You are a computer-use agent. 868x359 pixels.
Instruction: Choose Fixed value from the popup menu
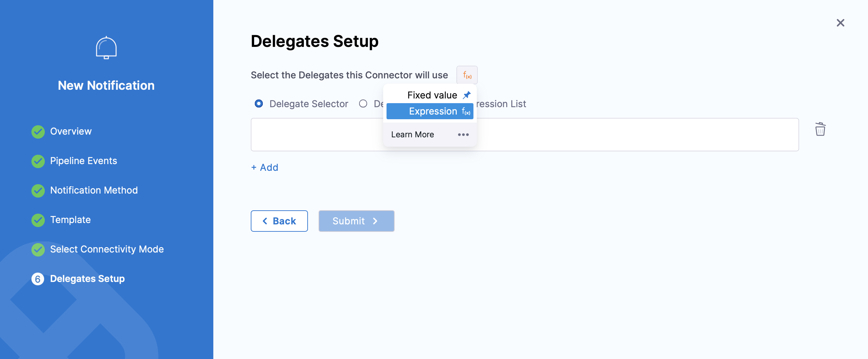432,95
